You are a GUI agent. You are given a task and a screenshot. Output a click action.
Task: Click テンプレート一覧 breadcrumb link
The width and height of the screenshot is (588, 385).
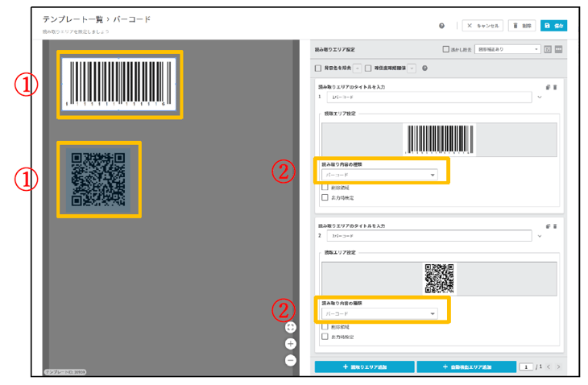point(68,19)
